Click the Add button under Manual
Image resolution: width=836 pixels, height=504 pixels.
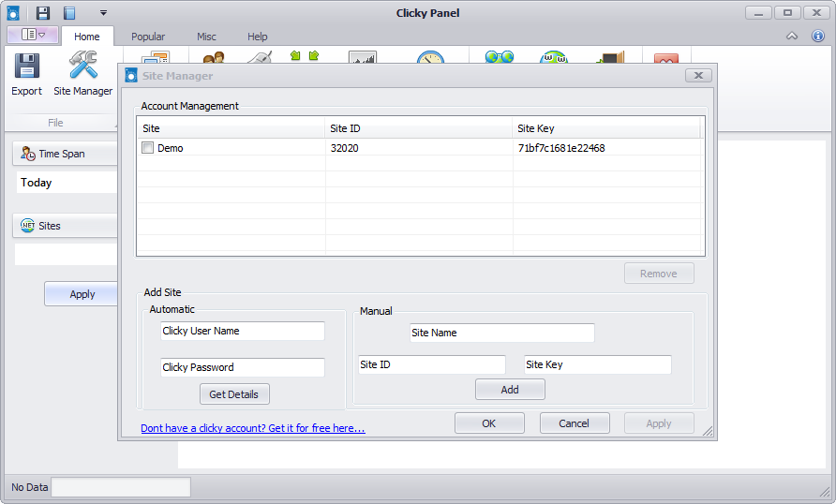click(x=510, y=390)
